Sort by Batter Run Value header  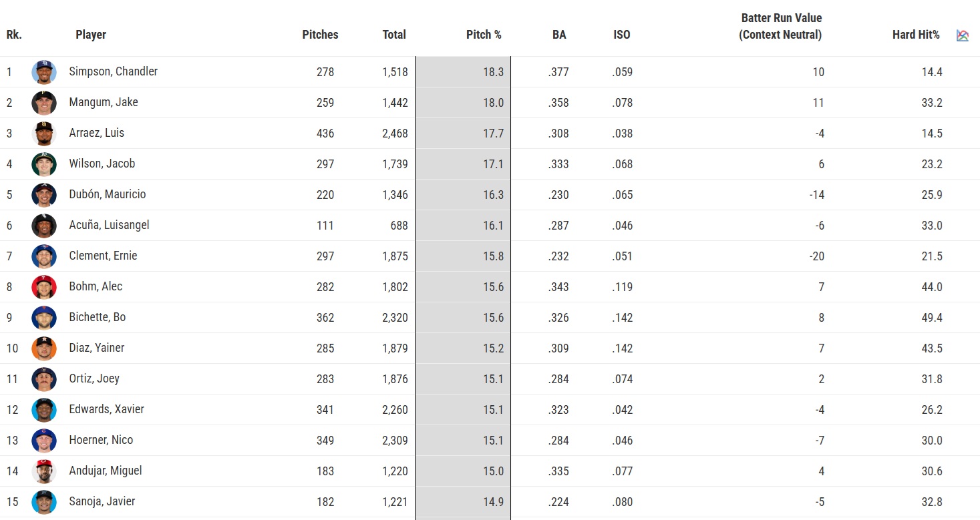[x=780, y=27]
